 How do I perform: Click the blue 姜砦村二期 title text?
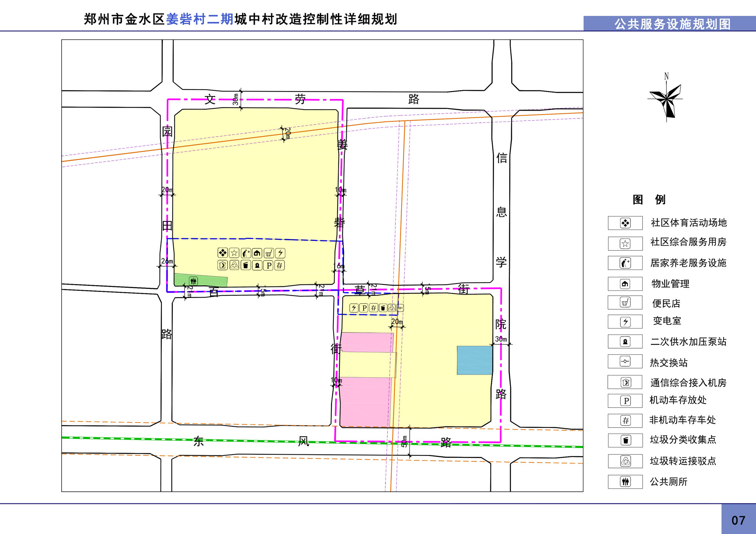coord(200,19)
